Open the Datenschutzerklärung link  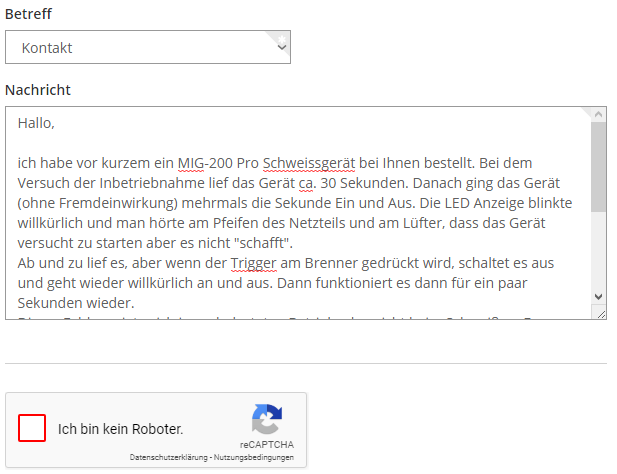pyautogui.click(x=169, y=457)
